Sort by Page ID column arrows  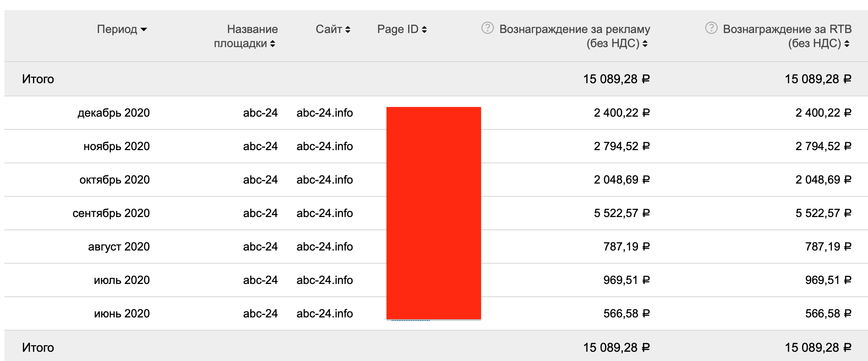[424, 29]
